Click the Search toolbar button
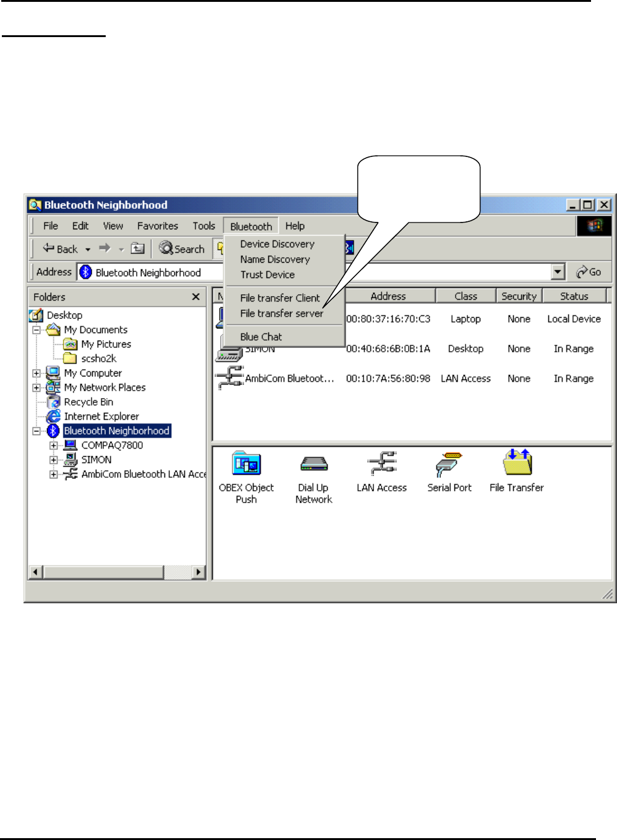The width and height of the screenshot is (617, 840). [181, 248]
